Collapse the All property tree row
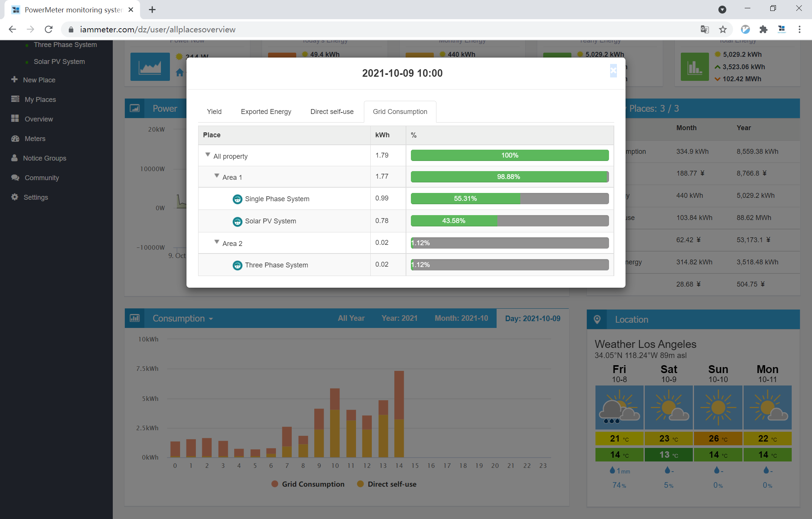This screenshot has height=519, width=812. point(208,155)
